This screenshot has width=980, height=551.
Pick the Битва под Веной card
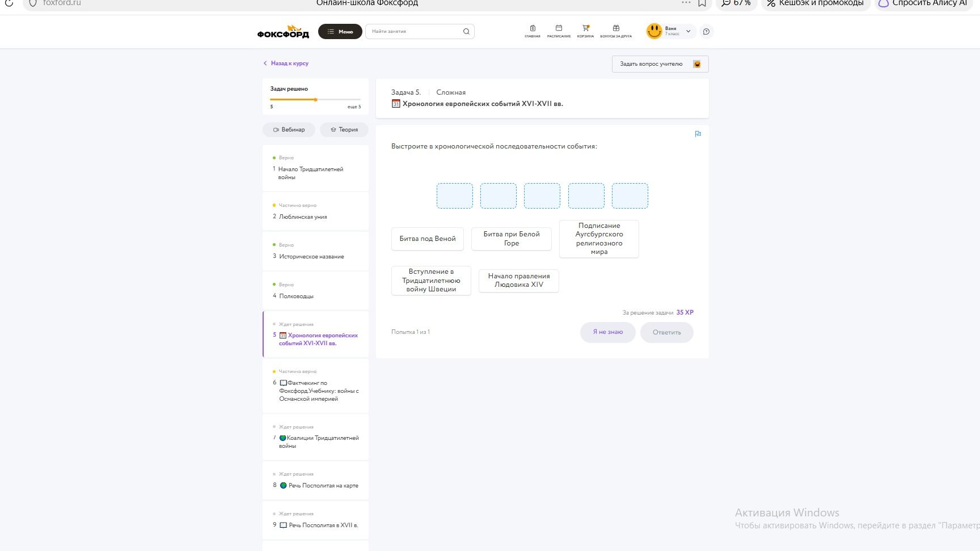428,239
